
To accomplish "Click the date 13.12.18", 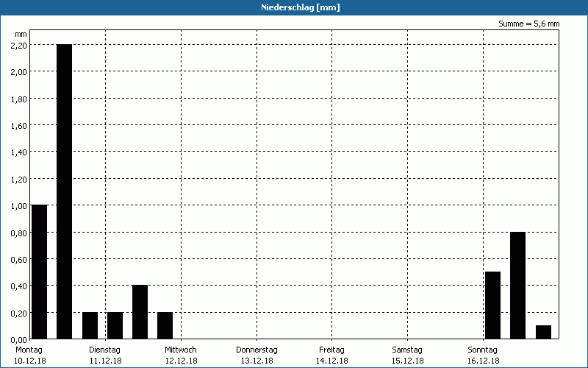I will click(x=257, y=361).
